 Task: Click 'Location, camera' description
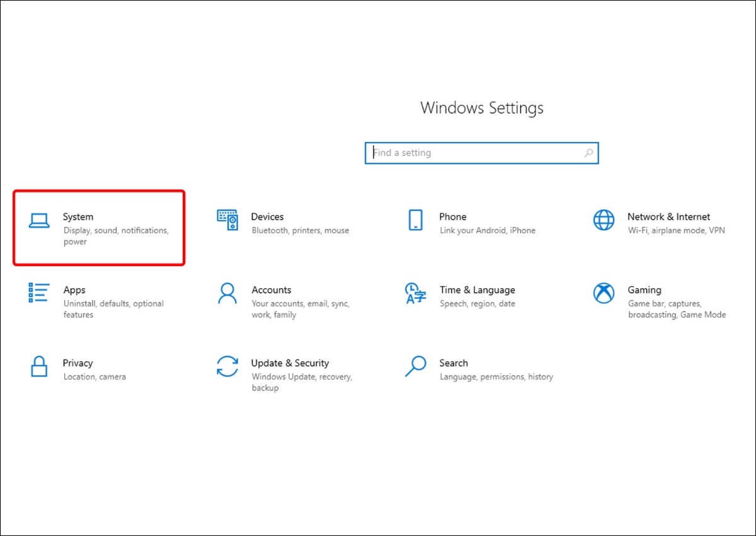click(x=94, y=377)
